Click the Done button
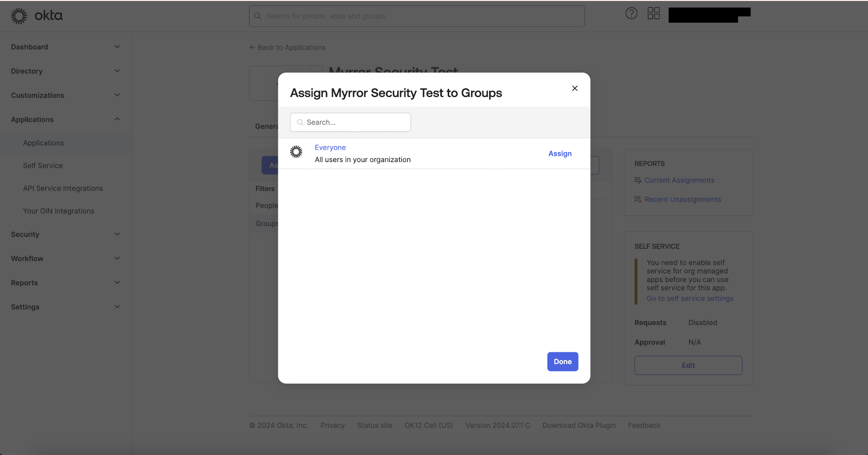The image size is (868, 455). pos(562,362)
